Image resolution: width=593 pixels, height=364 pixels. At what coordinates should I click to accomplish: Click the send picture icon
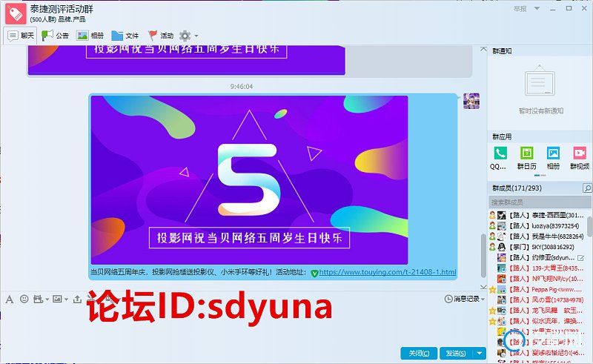(57, 299)
